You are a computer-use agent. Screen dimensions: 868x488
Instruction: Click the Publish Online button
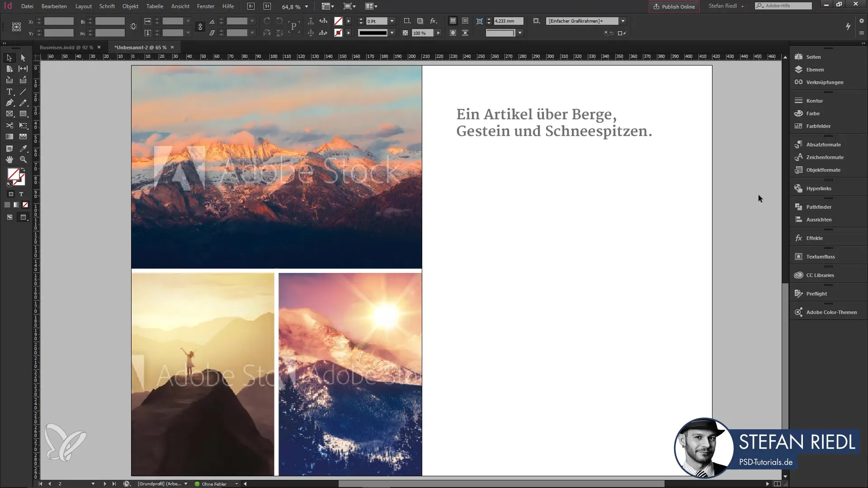click(x=674, y=6)
